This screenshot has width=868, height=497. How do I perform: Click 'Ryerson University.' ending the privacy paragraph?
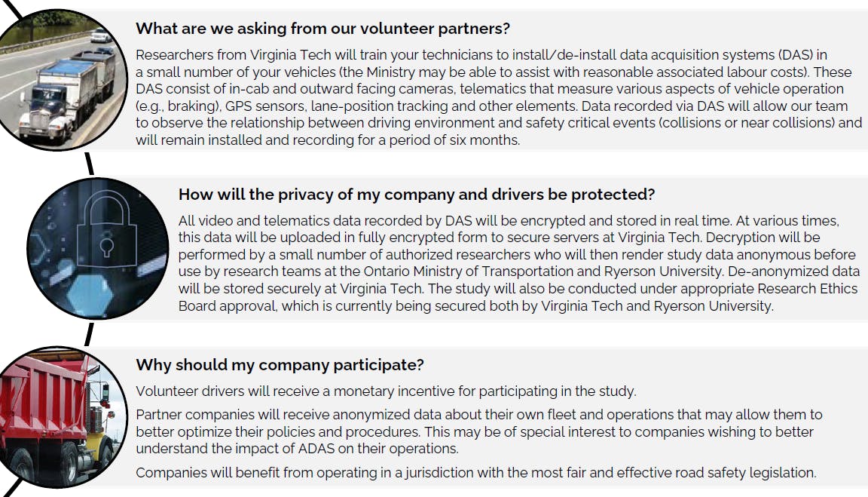714,306
